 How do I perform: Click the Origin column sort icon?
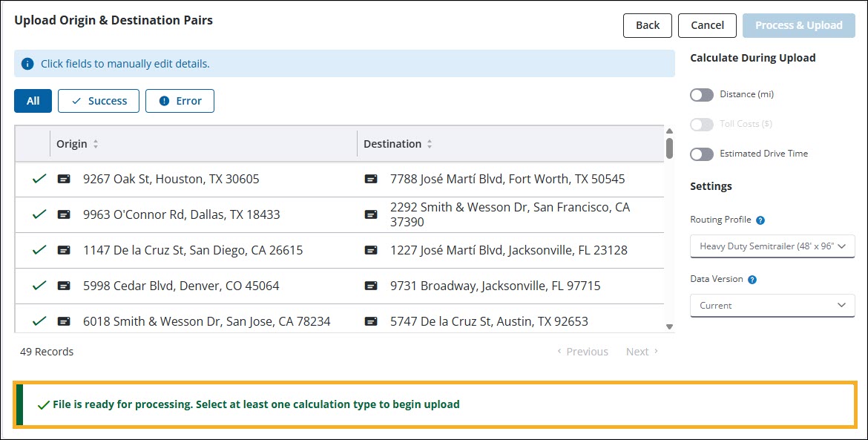96,144
